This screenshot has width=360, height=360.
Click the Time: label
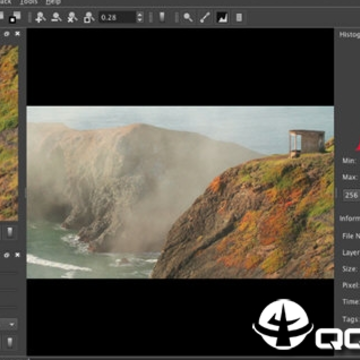351,302
